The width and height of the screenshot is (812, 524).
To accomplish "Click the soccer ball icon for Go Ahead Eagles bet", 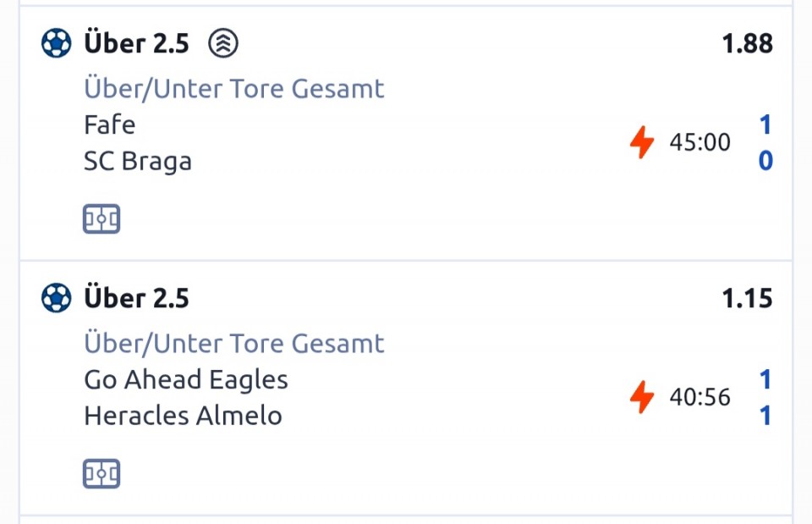I will click(57, 298).
